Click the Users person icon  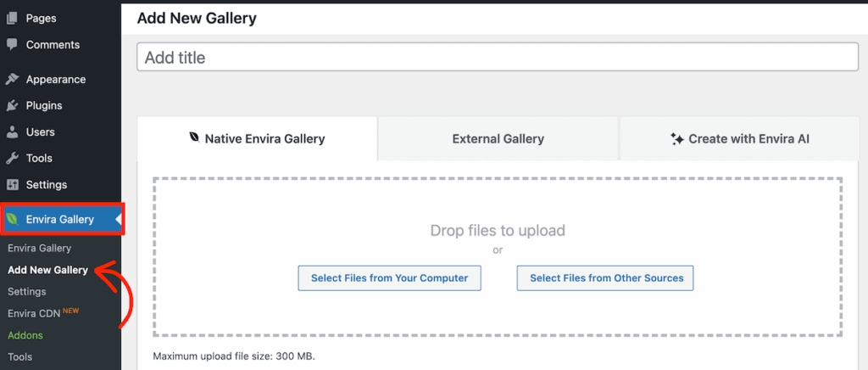pyautogui.click(x=12, y=132)
